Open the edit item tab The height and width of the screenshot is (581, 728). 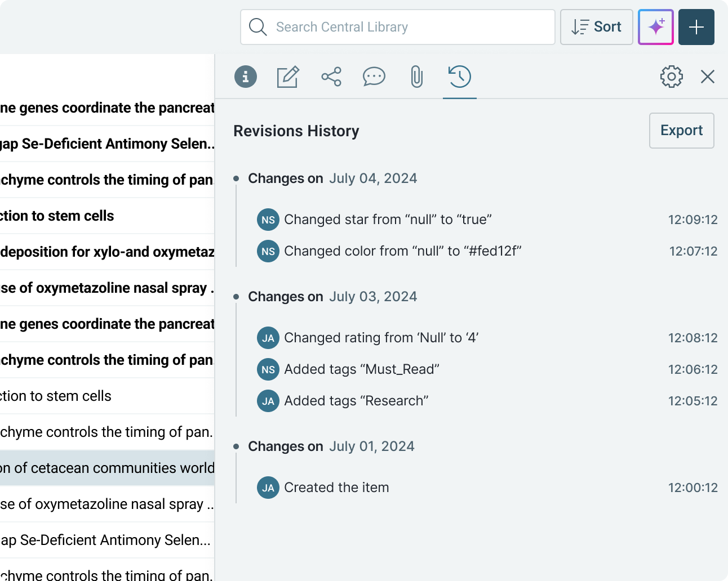(x=288, y=77)
